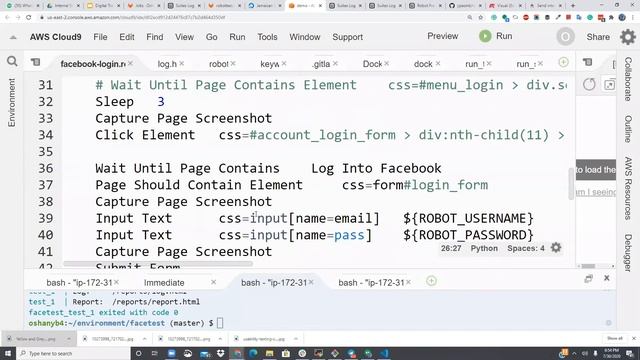Screen dimensions: 640x360
Task: Bookmark this page with the star icon
Action: (x=480, y=18)
